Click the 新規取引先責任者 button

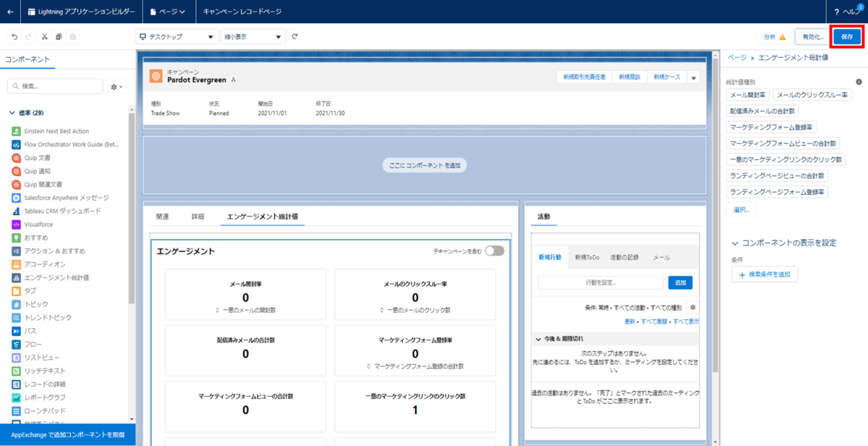[x=584, y=77]
